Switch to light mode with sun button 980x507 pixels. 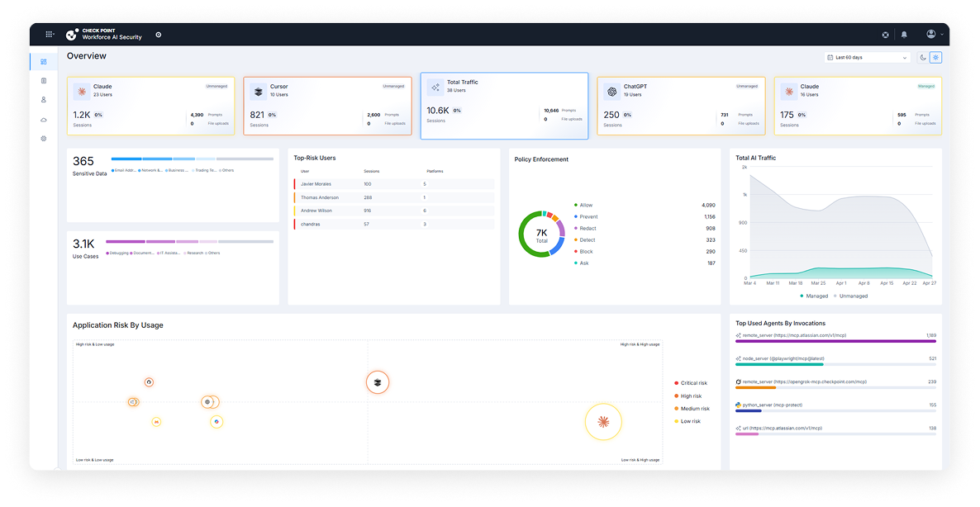935,58
